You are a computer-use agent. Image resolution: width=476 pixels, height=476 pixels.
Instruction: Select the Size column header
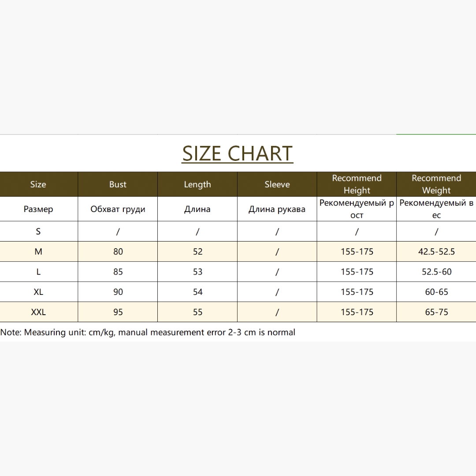tap(38, 184)
